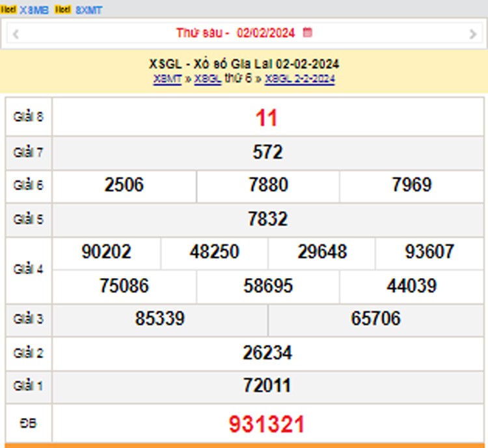Screen dimensions: 488x448
Task: Click the Giải 3 row label
Action: (x=28, y=318)
